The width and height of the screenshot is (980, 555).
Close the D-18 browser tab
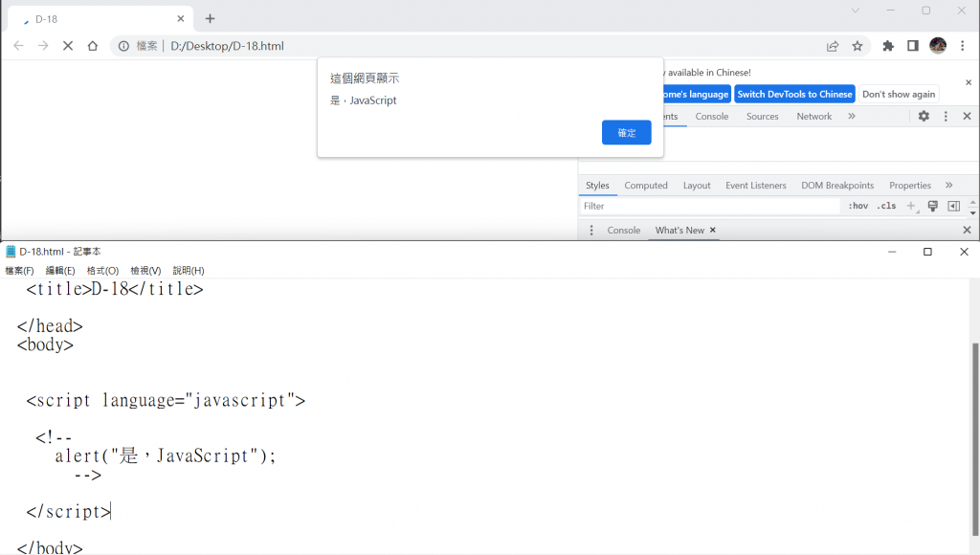[x=181, y=19]
